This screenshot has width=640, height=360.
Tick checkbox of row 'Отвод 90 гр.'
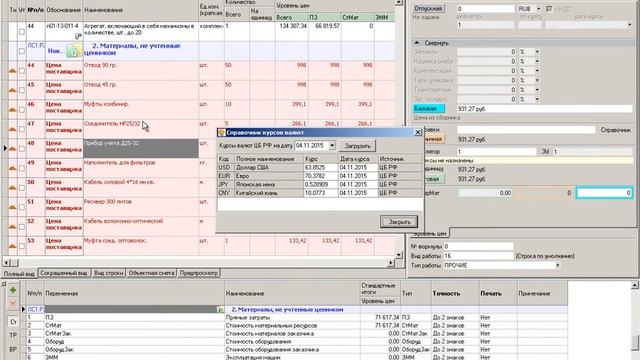(x=22, y=71)
